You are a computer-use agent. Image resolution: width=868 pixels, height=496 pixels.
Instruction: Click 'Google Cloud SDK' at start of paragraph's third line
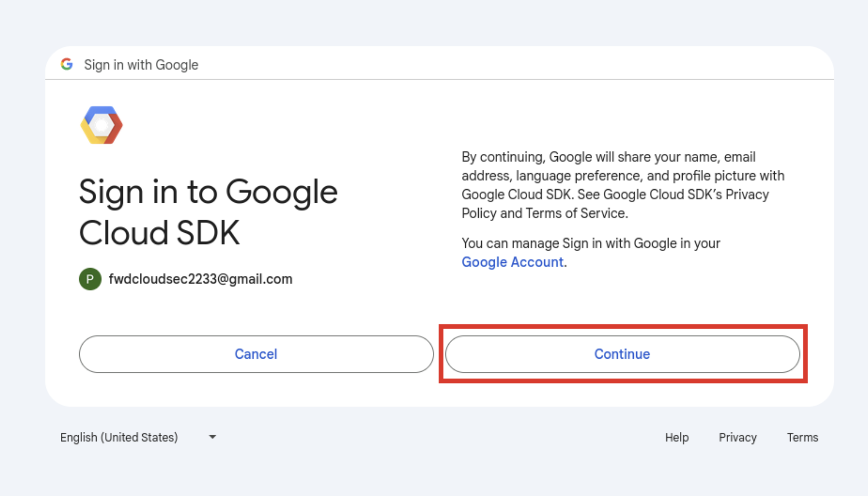point(516,194)
